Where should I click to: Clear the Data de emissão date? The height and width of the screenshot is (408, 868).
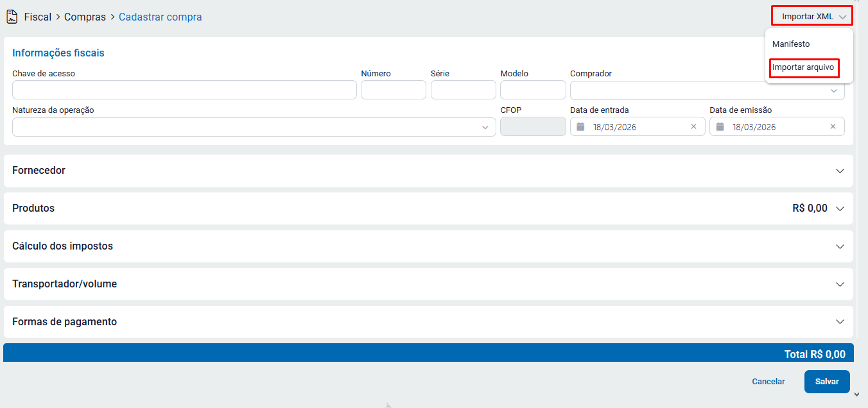tap(833, 127)
